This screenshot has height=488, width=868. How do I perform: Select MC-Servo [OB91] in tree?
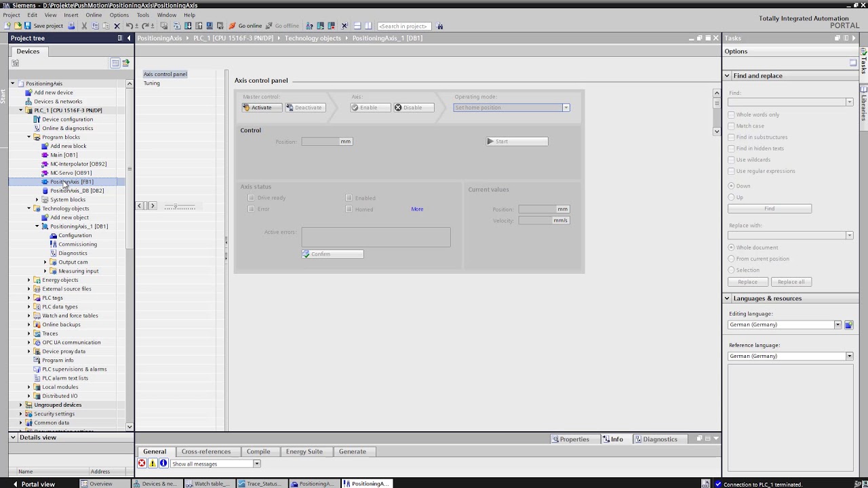(x=71, y=173)
